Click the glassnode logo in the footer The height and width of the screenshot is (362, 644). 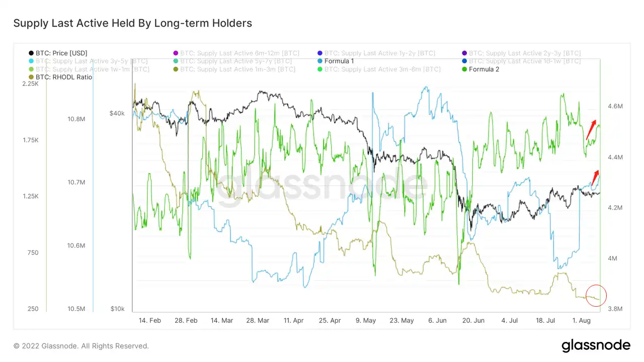(x=596, y=345)
